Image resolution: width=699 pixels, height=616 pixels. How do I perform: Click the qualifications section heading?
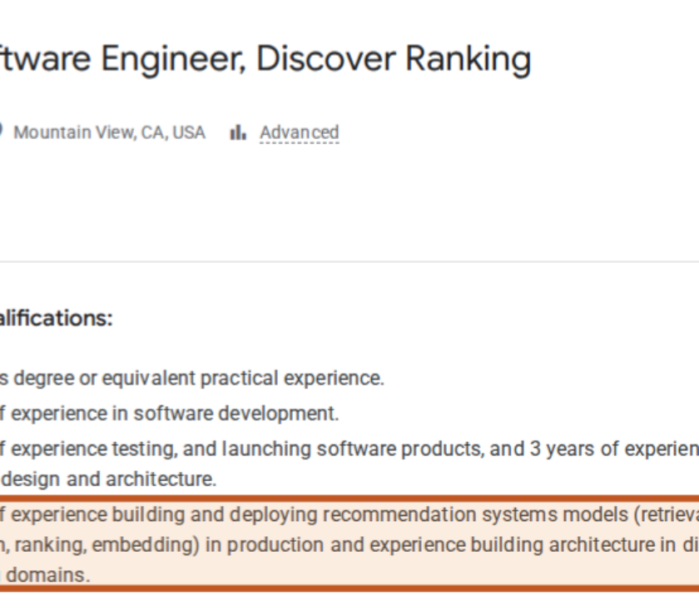pyautogui.click(x=57, y=318)
